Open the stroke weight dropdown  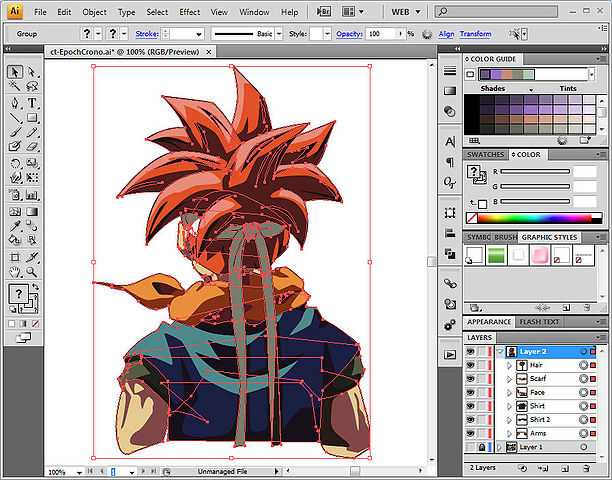(199, 34)
